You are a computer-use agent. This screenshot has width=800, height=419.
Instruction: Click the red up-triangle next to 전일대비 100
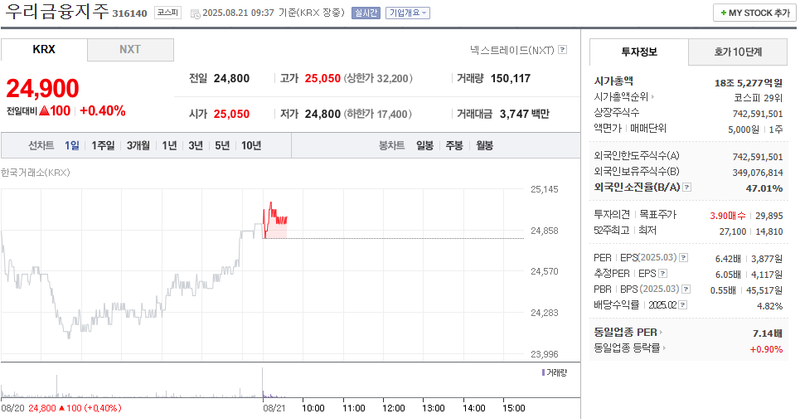[44, 111]
